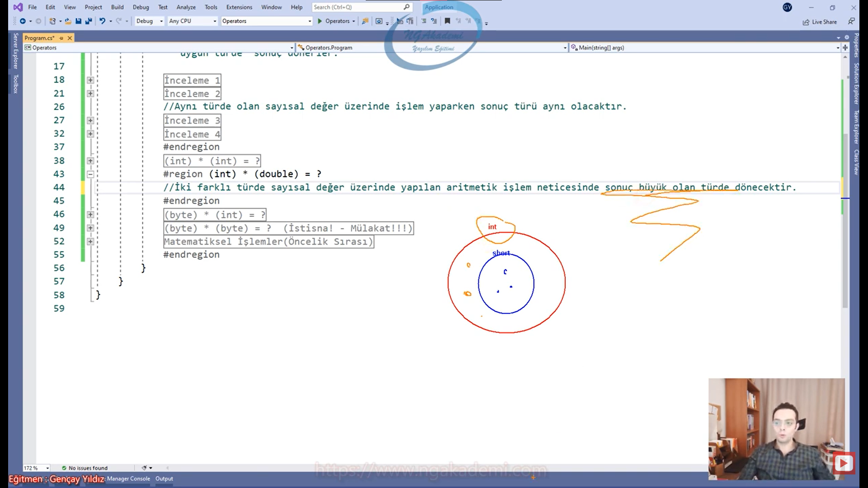Expand the İnceleme 2 region

[90, 94]
